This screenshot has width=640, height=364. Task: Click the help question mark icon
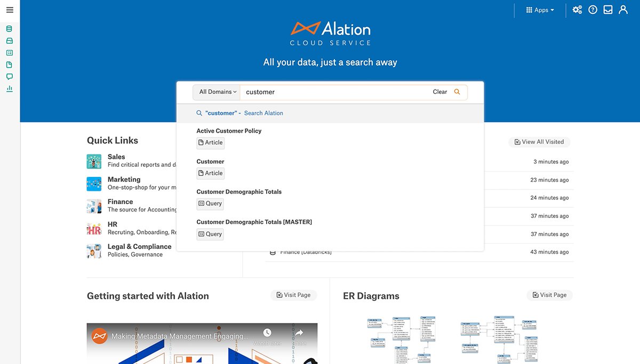pyautogui.click(x=593, y=10)
